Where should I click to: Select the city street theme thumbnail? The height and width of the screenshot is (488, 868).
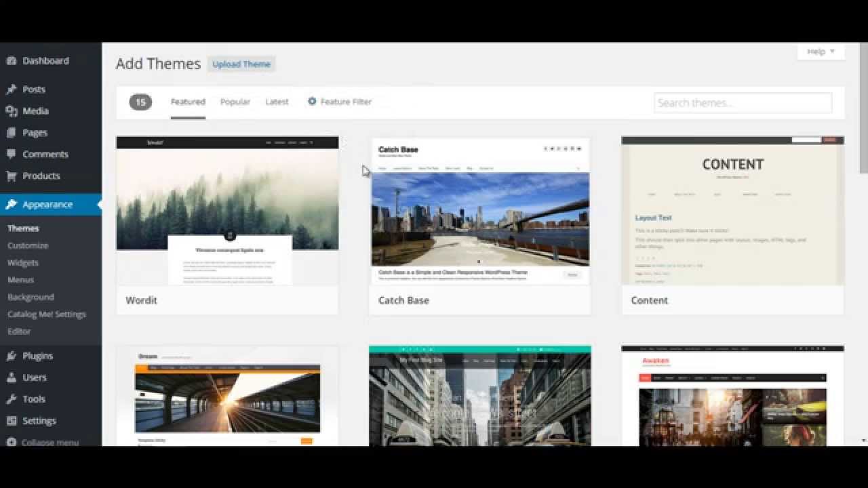point(480,396)
